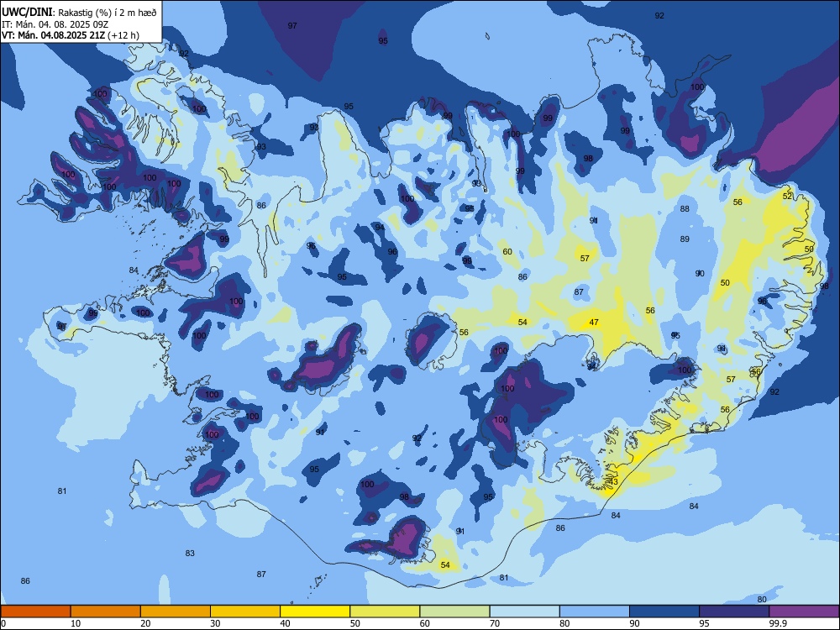Click the '10' legend scale label
The width and height of the screenshot is (840, 630).
pos(76,623)
